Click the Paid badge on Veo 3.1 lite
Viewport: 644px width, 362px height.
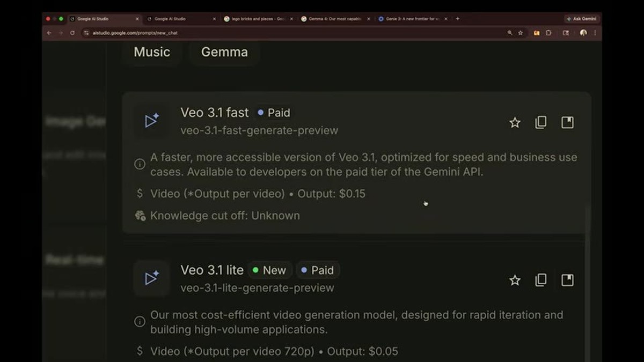[x=318, y=270]
